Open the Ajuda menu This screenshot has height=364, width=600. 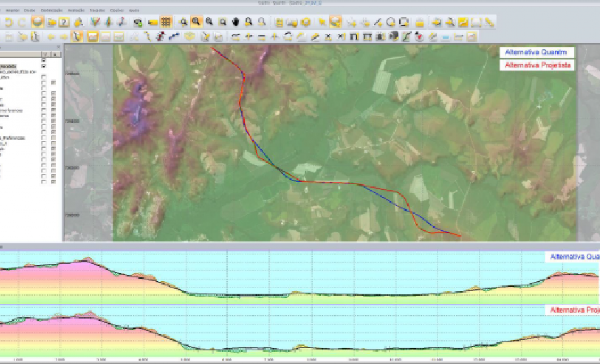(134, 11)
